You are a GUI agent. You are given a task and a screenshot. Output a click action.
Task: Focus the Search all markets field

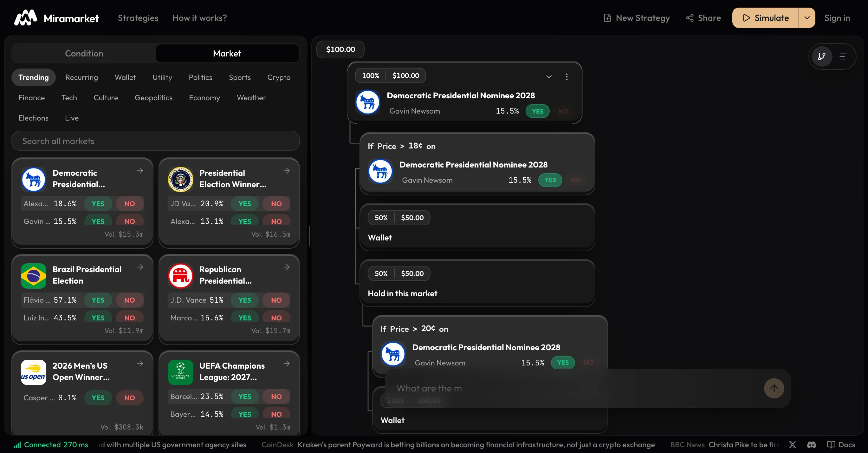(155, 141)
